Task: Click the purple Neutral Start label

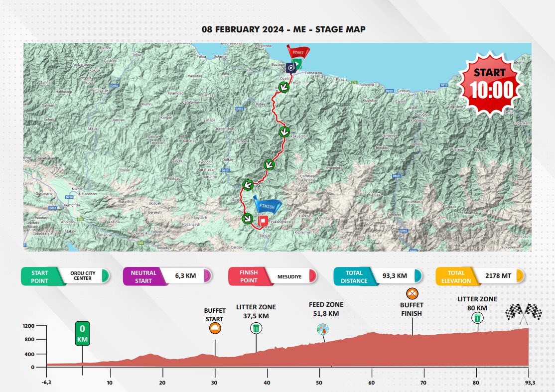Action: click(x=143, y=276)
